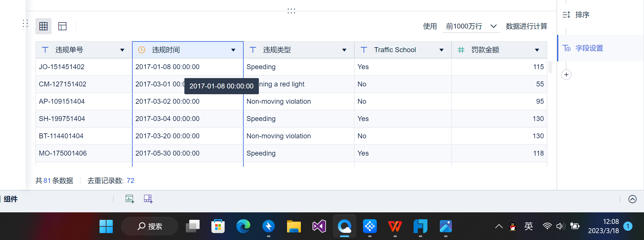Click the number type icon of 罚款金额
This screenshot has height=240, width=644.
click(461, 50)
